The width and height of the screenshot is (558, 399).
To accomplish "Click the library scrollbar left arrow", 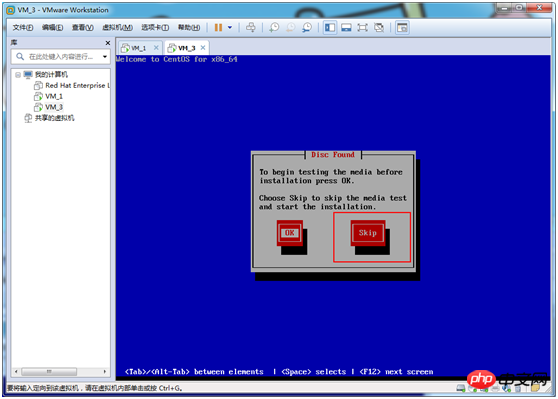I will coord(16,372).
